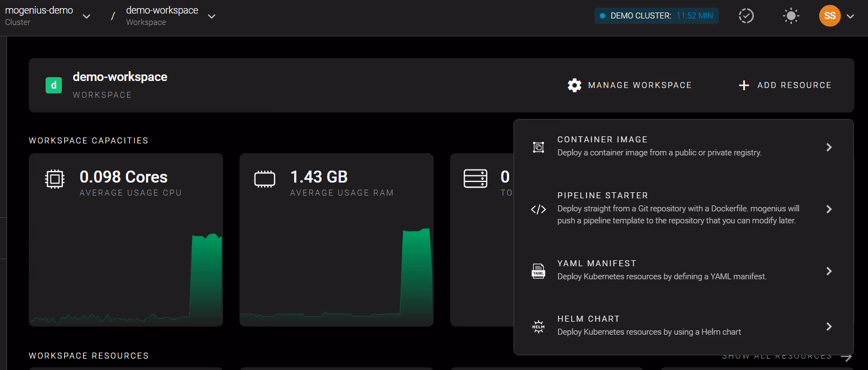Image resolution: width=868 pixels, height=370 pixels.
Task: Click the Workspace Resources heading
Action: pyautogui.click(x=88, y=356)
